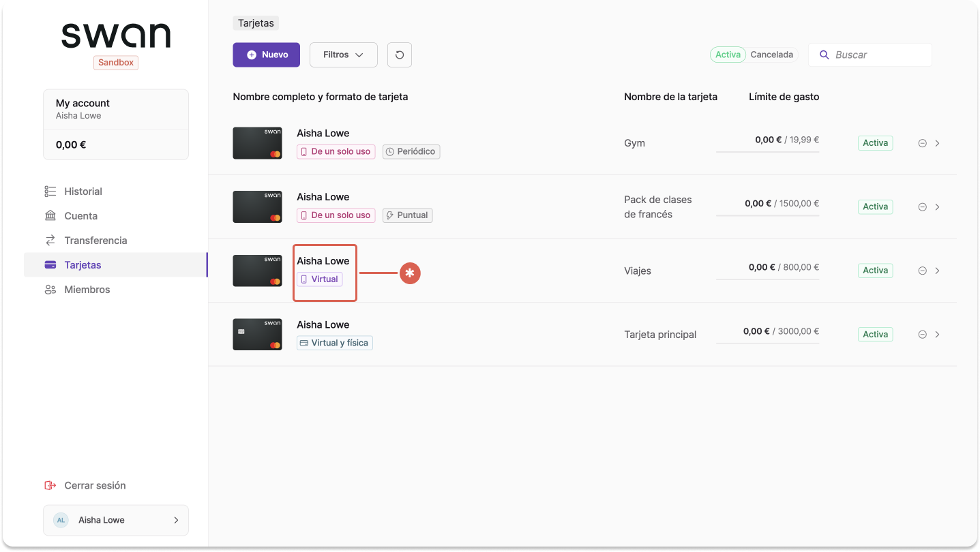Click the Historial list icon in the sidebar

(50, 191)
